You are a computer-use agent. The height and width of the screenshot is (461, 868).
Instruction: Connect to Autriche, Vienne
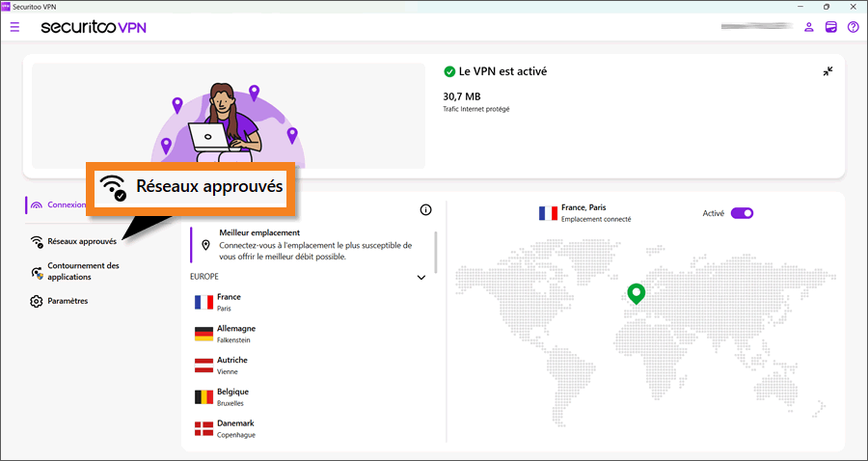click(x=310, y=366)
